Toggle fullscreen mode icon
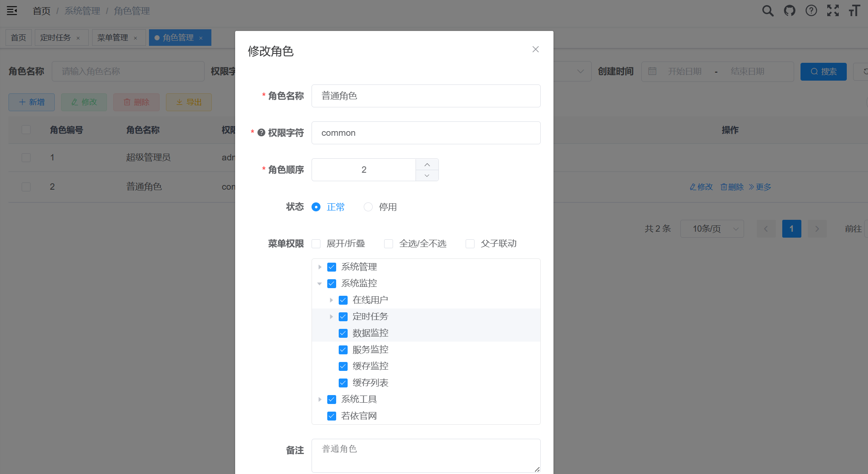 (833, 11)
